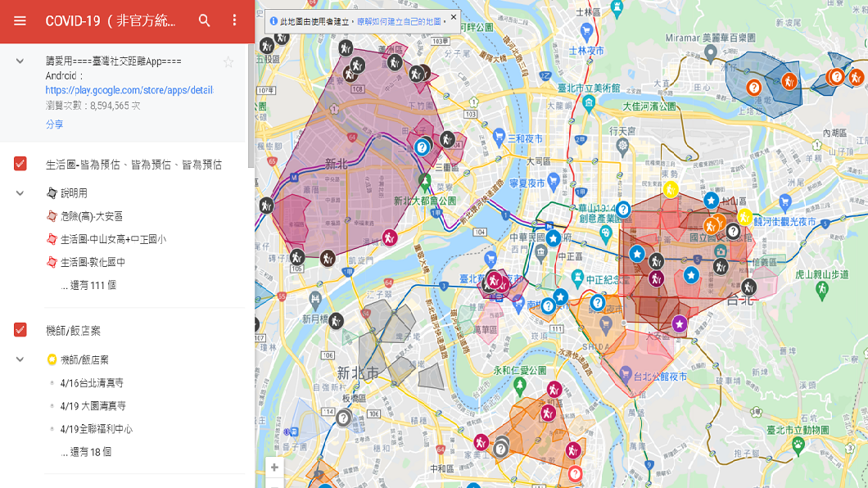This screenshot has width=868, height=488.
Task: Uncheck the 生活圈-皆為預估 layer checkbox
Action: (20, 164)
